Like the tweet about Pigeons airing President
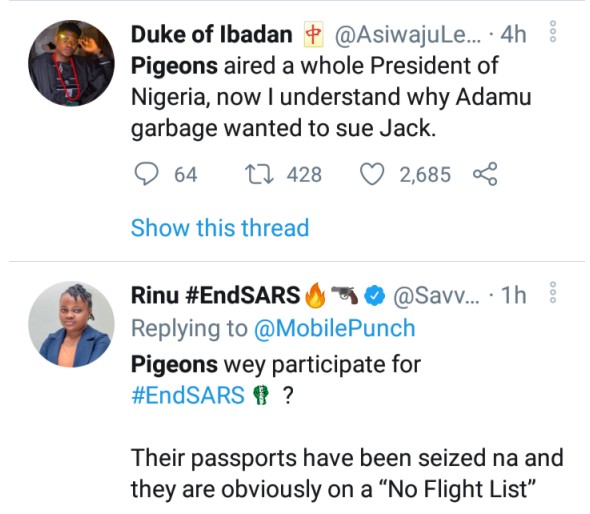 pyautogui.click(x=372, y=175)
